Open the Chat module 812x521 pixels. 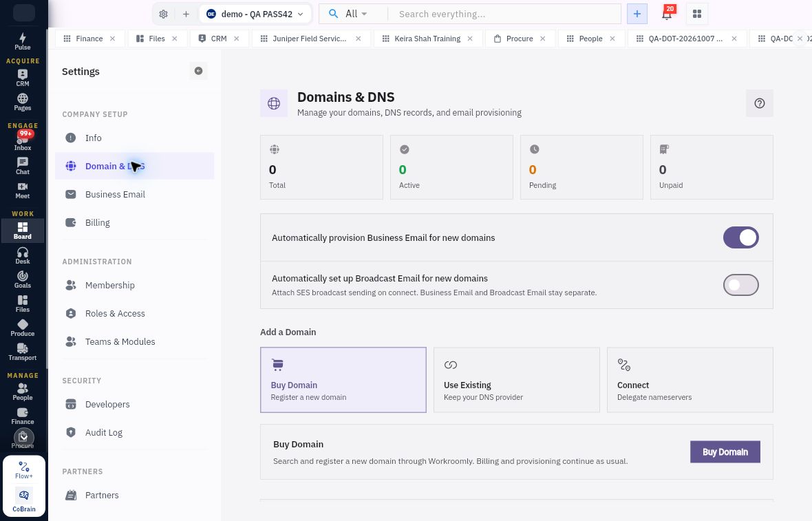pyautogui.click(x=22, y=166)
